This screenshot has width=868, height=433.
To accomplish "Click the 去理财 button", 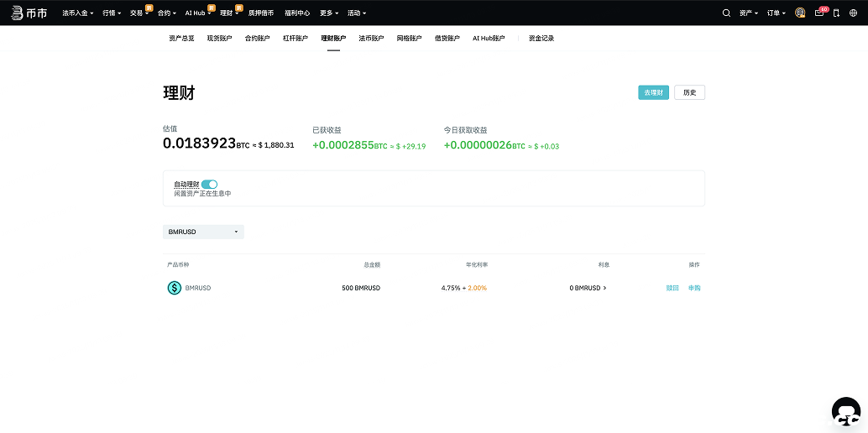I will click(653, 92).
